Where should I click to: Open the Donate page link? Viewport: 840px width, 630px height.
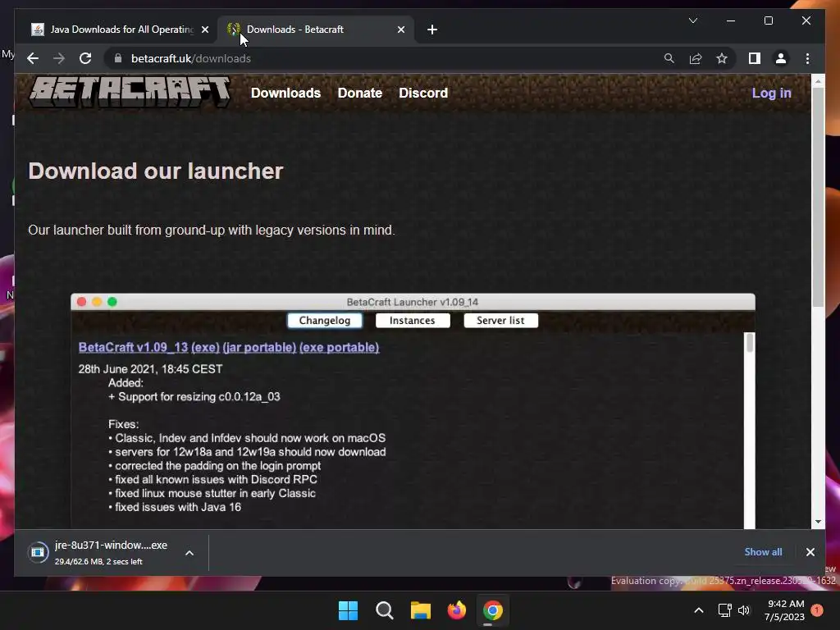pyautogui.click(x=359, y=94)
